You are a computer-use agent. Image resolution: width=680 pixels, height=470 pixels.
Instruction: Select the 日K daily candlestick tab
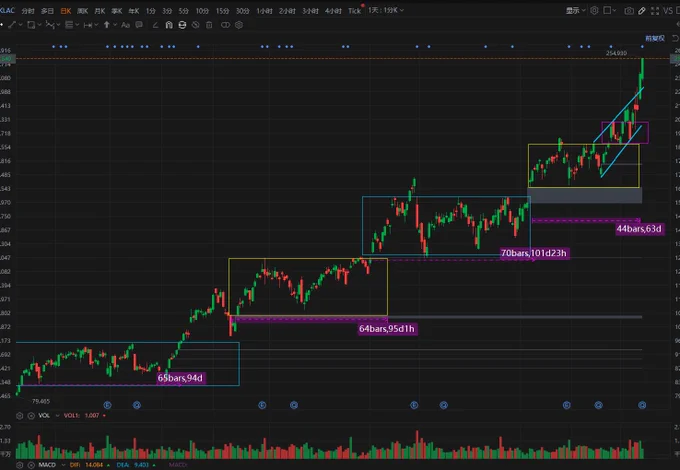(65, 10)
